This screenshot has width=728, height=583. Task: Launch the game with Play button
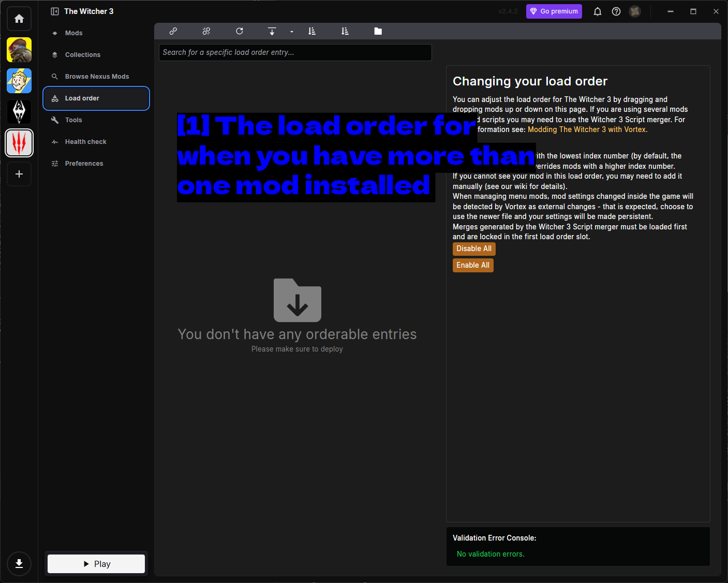(x=96, y=564)
